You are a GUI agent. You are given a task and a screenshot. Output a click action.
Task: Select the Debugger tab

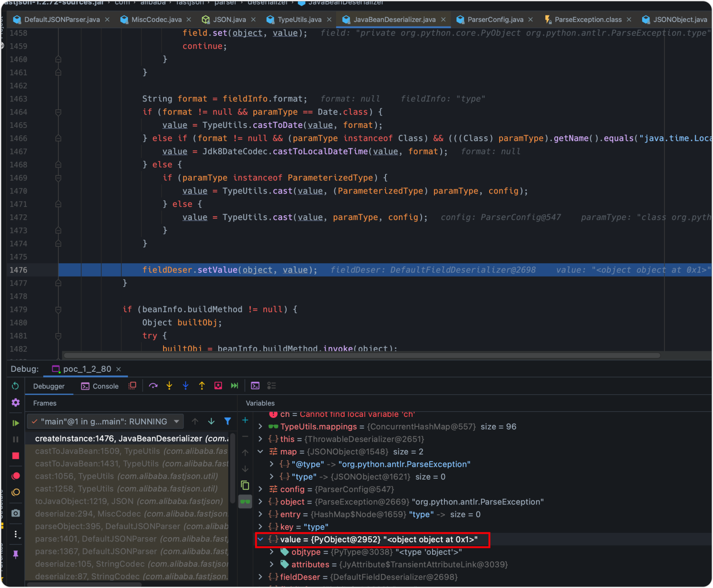click(49, 386)
